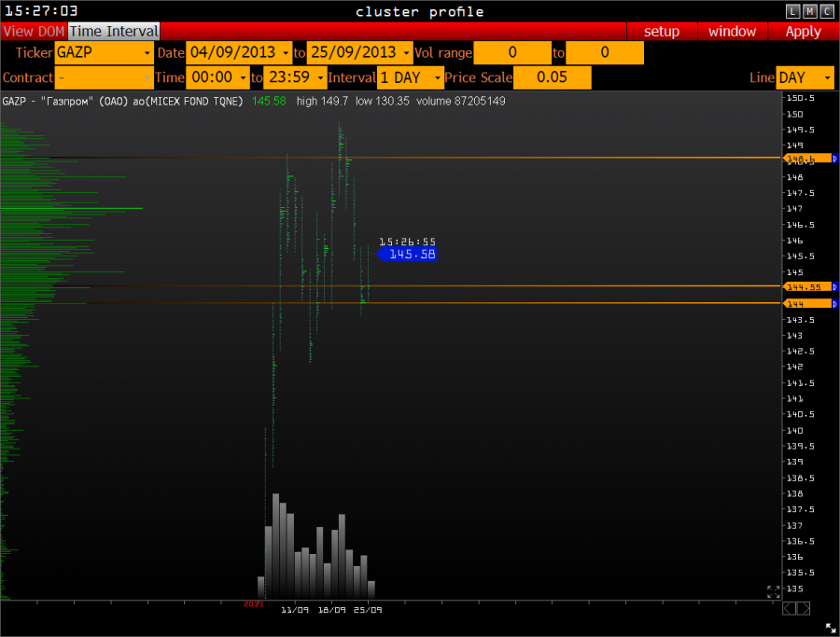The width and height of the screenshot is (840, 637).
Task: Switch to View DOM mode
Action: click(34, 31)
